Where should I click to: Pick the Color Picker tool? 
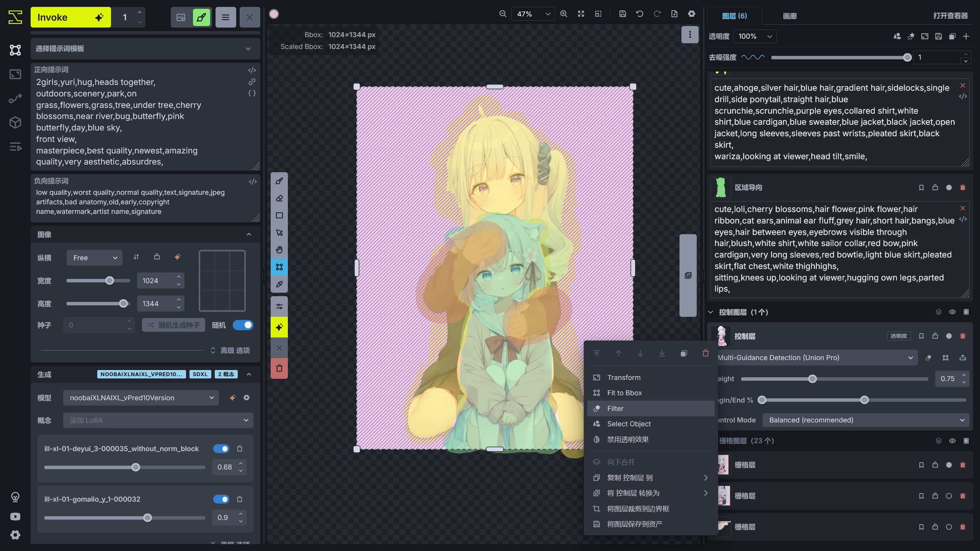(279, 284)
